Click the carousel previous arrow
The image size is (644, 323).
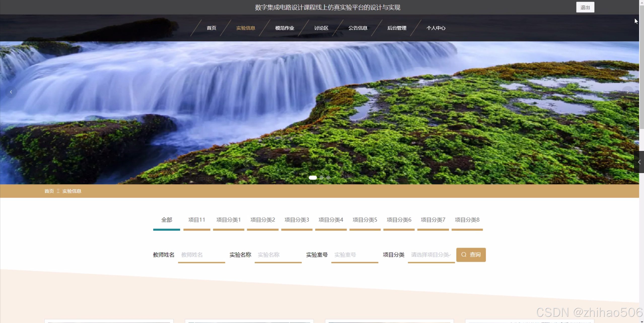[11, 92]
